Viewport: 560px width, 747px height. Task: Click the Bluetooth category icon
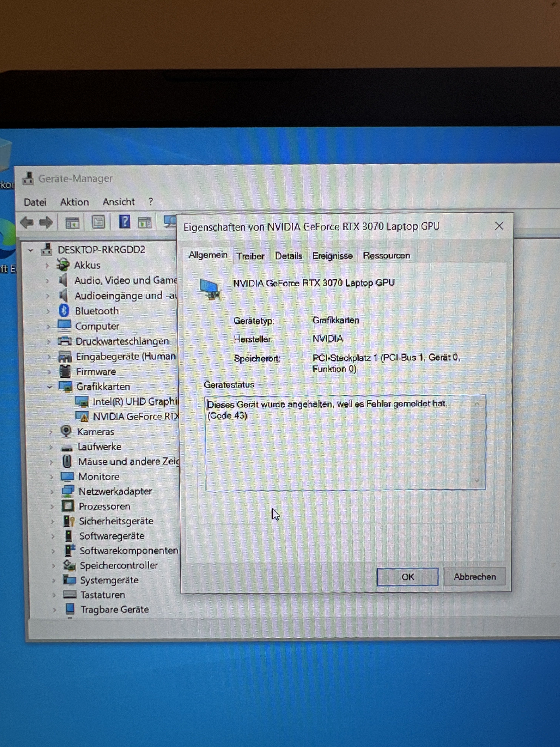[x=64, y=310]
